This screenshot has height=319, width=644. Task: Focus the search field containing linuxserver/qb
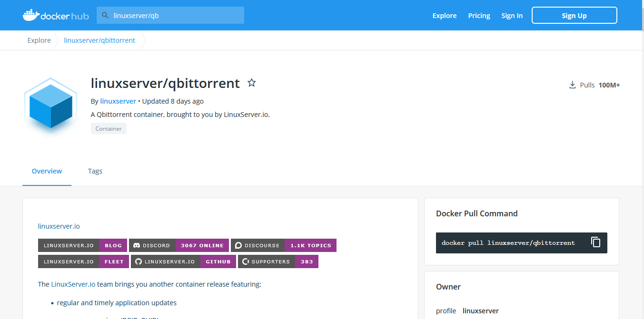(170, 15)
